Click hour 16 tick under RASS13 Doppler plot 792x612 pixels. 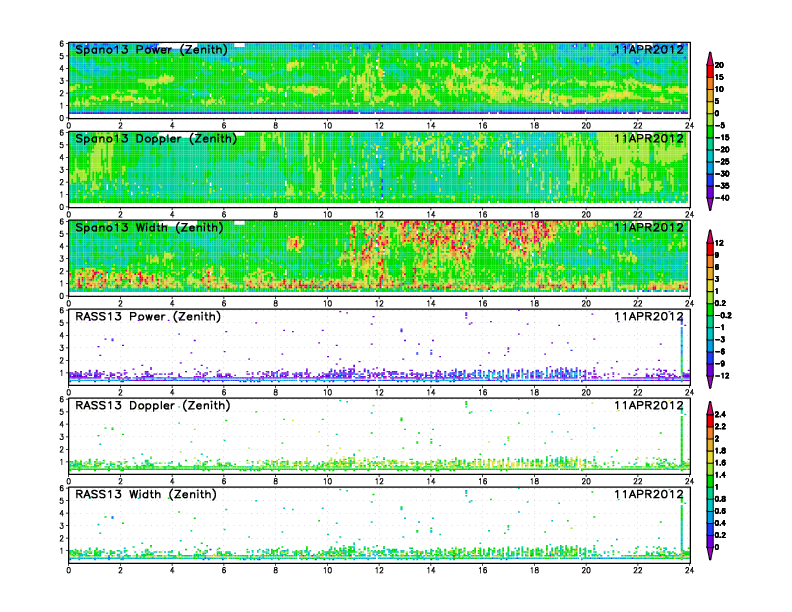click(x=482, y=481)
